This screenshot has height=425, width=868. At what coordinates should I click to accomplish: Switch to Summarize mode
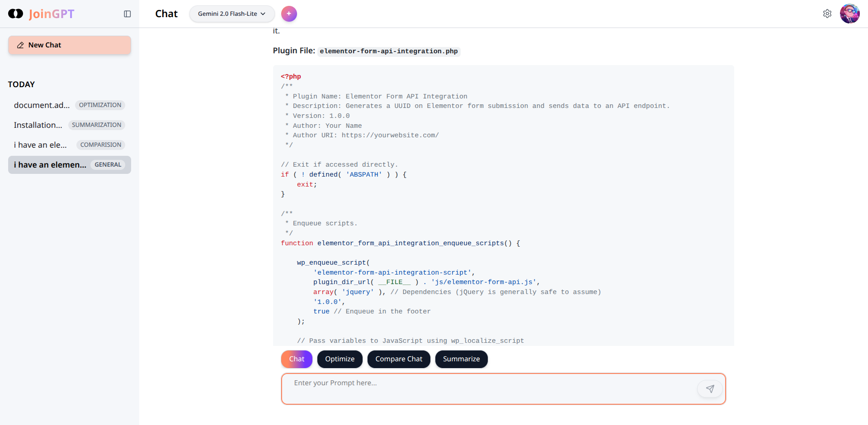461,359
